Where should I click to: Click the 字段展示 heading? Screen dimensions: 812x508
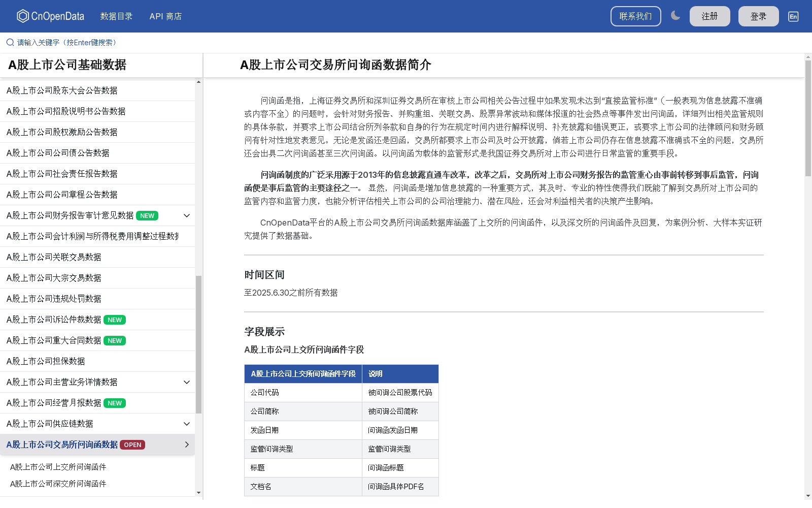tap(264, 332)
